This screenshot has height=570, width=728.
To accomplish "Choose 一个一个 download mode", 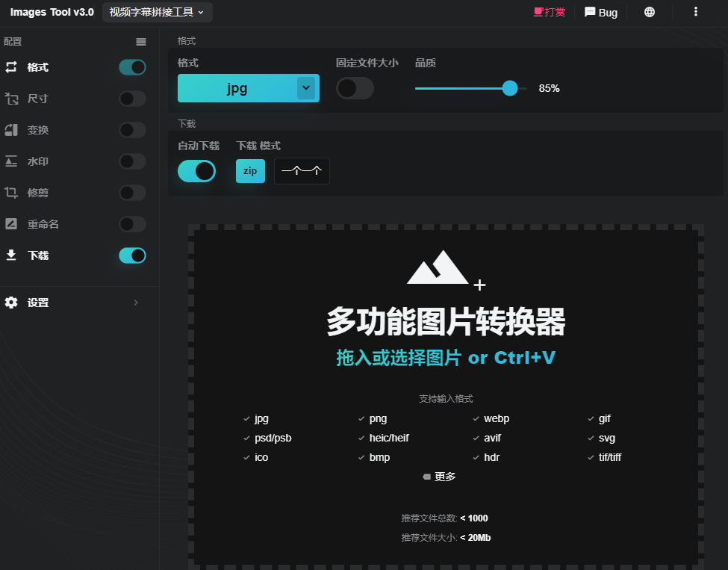I will coord(302,171).
